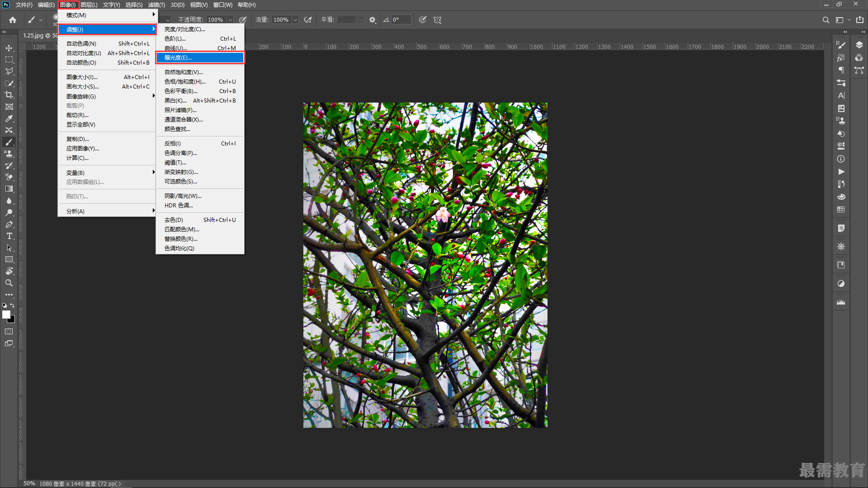This screenshot has height=488, width=868.
Task: Choose 图像大小(I) menu item
Action: 107,77
